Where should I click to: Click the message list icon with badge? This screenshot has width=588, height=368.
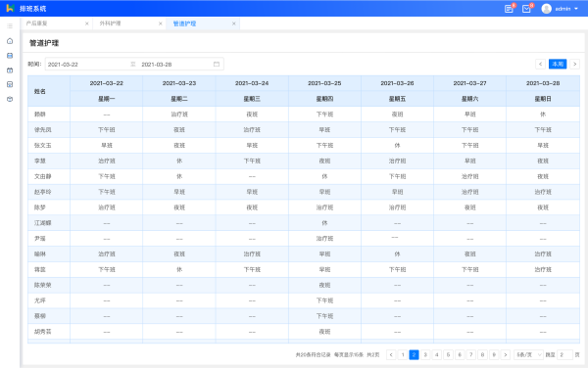[x=509, y=9]
